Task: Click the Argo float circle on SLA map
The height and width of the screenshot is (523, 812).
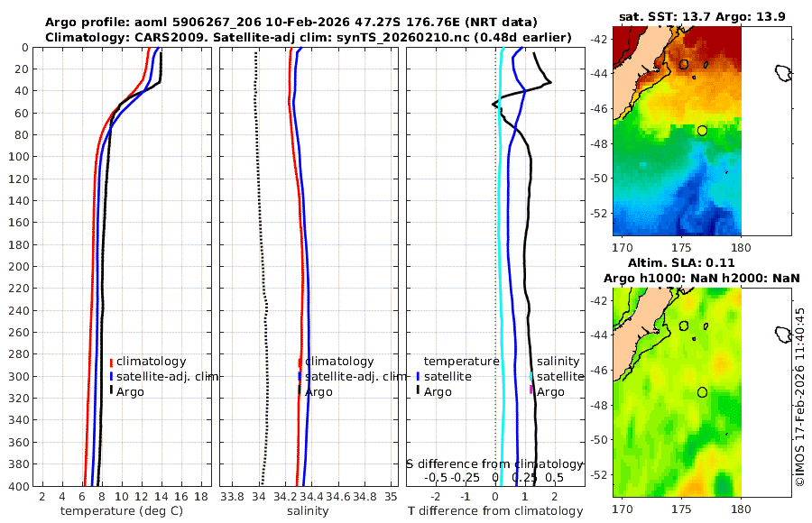Action: (x=702, y=392)
